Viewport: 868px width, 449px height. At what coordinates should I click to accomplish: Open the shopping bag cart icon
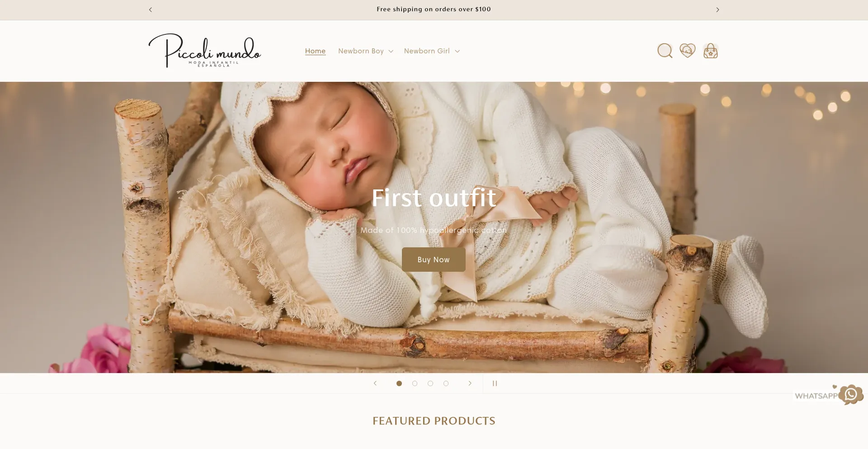click(x=710, y=51)
